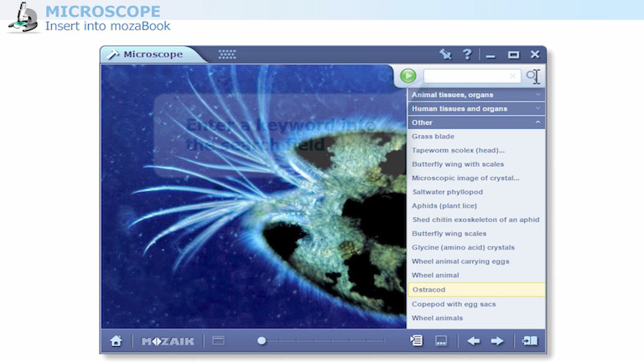Toggle the list panel icon in toolbar
Viewport: 644px width, 362px height.
(417, 341)
